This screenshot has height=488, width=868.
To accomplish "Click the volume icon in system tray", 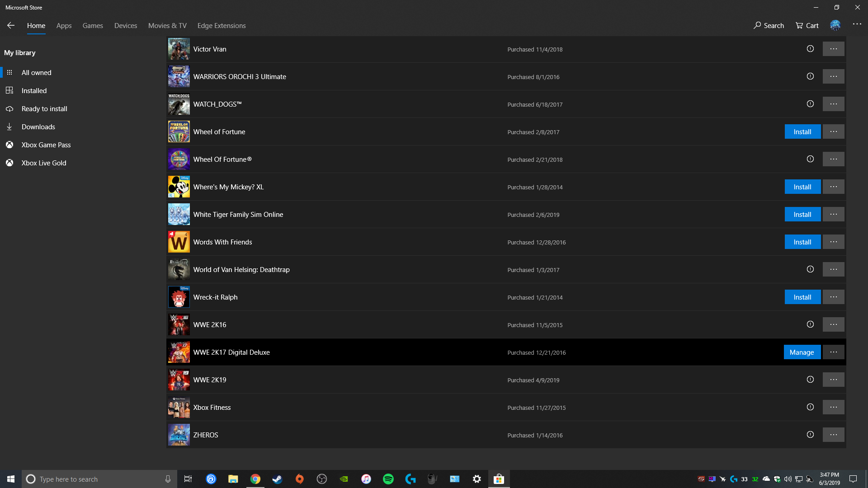I will [x=788, y=479].
